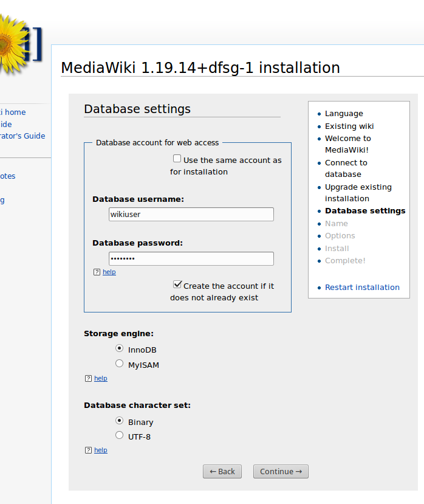This screenshot has height=504, width=424.
Task: Uncheck 'Create the account if it does not already exist'
Action: pyautogui.click(x=177, y=285)
